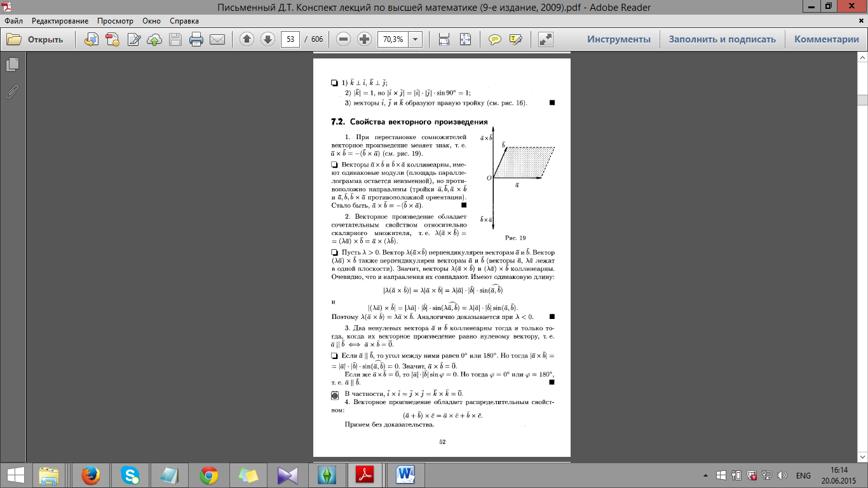Screen dimensions: 868x488
Task: Go to previous page arrow
Action: (x=247, y=39)
